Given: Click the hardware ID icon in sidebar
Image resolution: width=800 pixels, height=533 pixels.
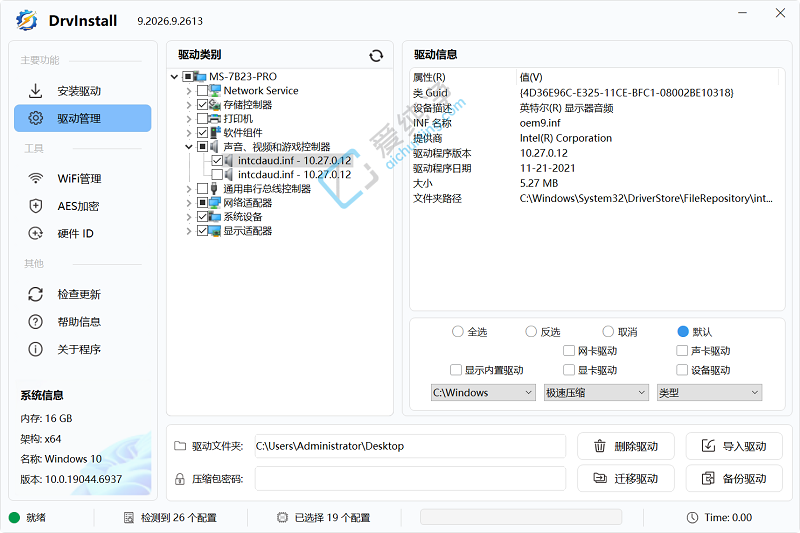Looking at the screenshot, I should 35,234.
